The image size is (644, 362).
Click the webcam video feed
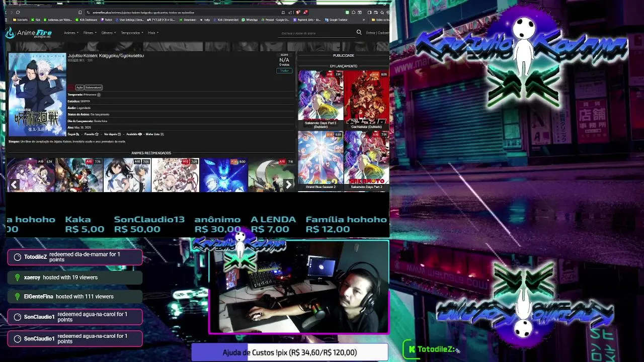tap(299, 288)
